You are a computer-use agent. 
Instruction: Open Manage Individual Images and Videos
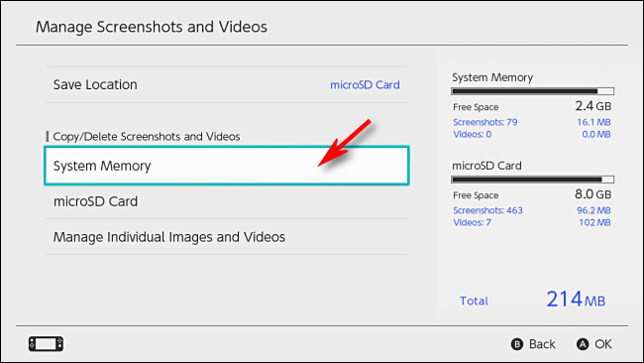click(x=227, y=237)
